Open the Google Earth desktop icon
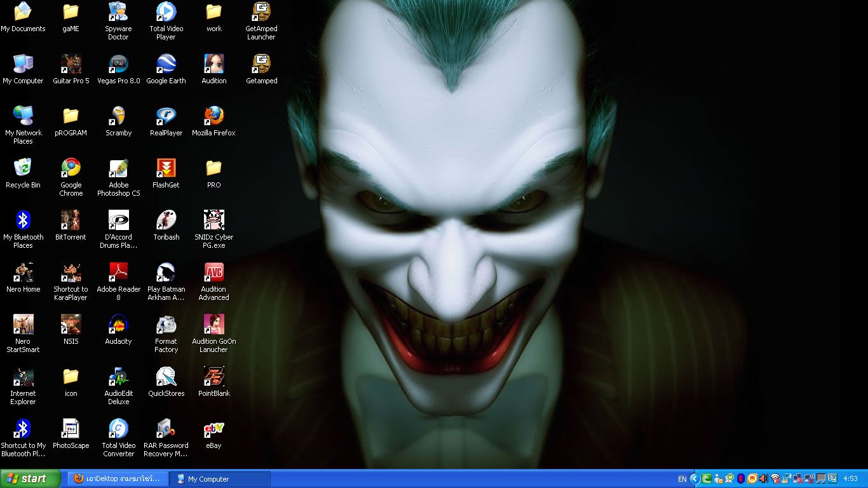Viewport: 868px width, 488px height. click(166, 69)
